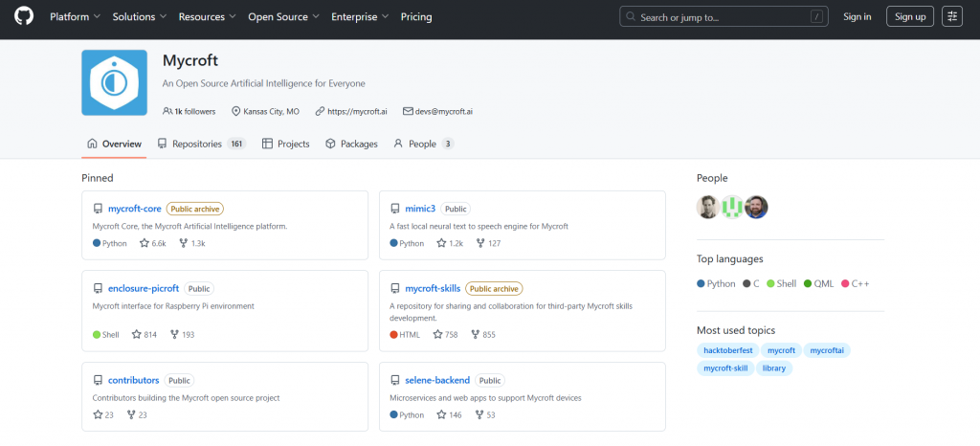Screen dimensions: 980x446
Task: Switch to the People tab
Action: [423, 144]
